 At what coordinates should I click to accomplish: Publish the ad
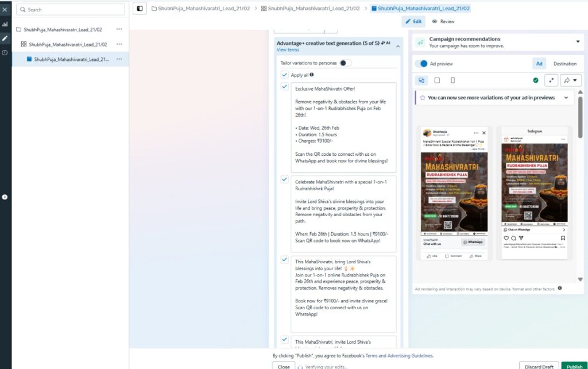tap(574, 366)
